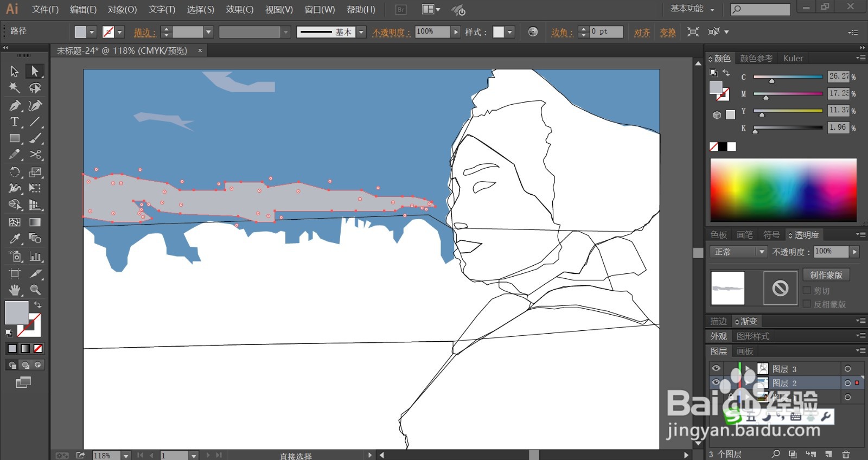Select the Pencil tool

(15, 155)
